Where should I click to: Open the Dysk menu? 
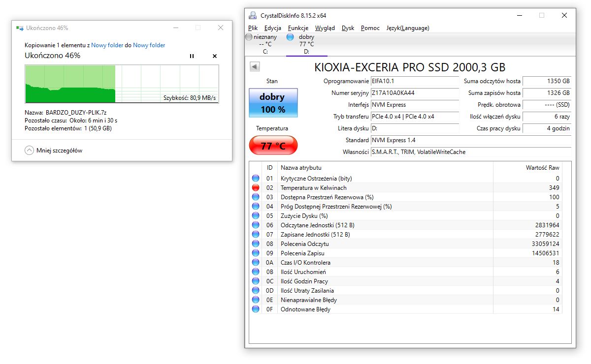(x=348, y=28)
